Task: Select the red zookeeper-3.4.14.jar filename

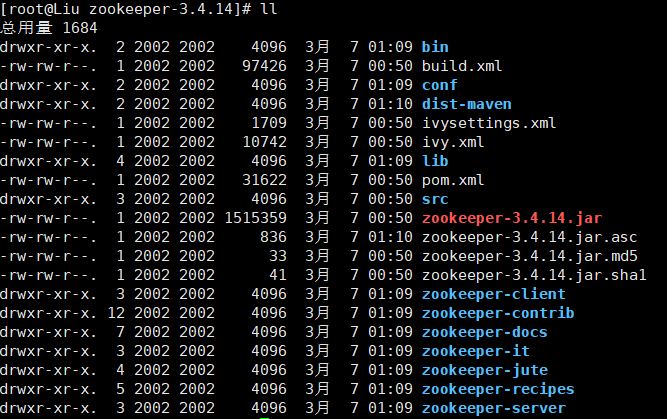Action: pyautogui.click(x=512, y=218)
